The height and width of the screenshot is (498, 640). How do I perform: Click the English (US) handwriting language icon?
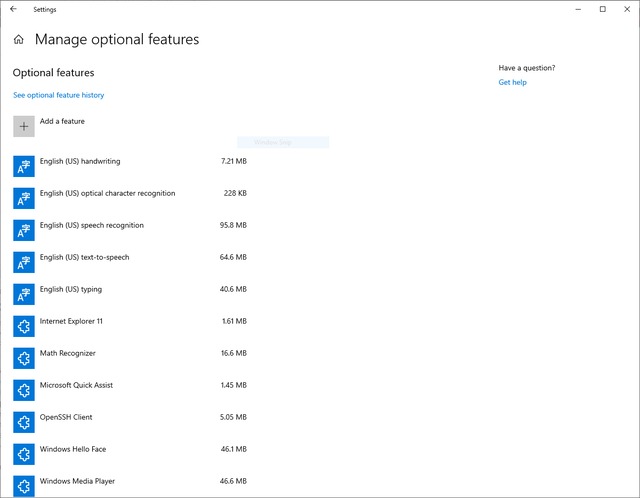click(x=24, y=166)
